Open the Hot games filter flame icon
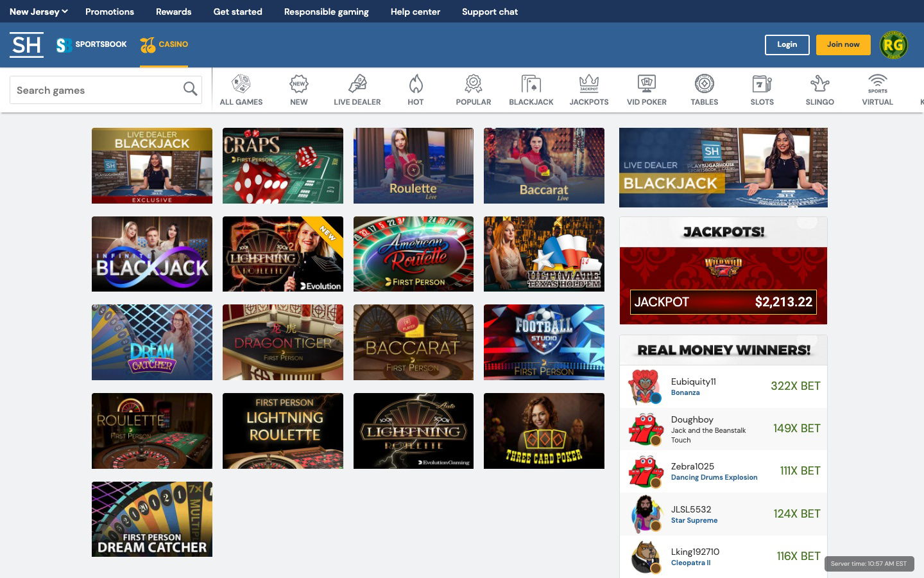This screenshot has width=924, height=578. click(415, 83)
